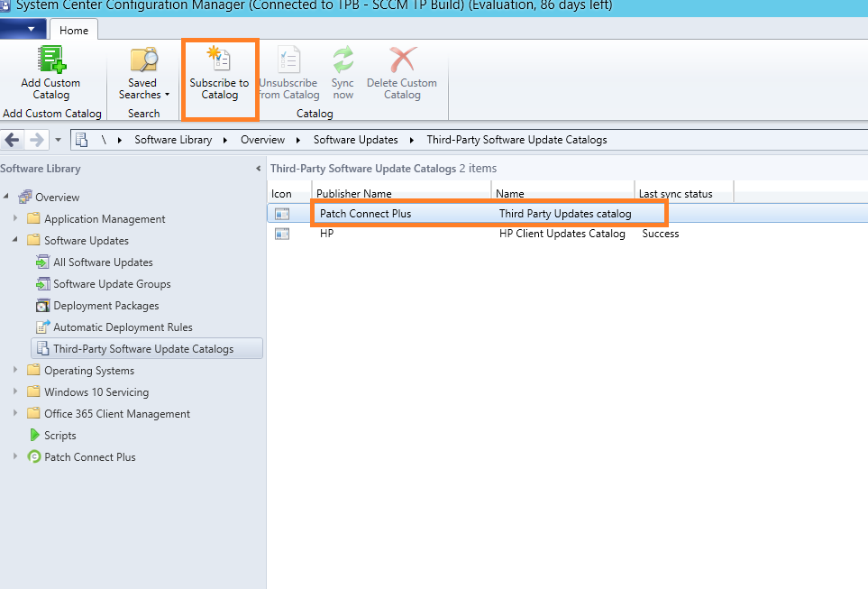Select the Third Party Updates catalog name
The height and width of the screenshot is (589, 868).
click(x=565, y=214)
